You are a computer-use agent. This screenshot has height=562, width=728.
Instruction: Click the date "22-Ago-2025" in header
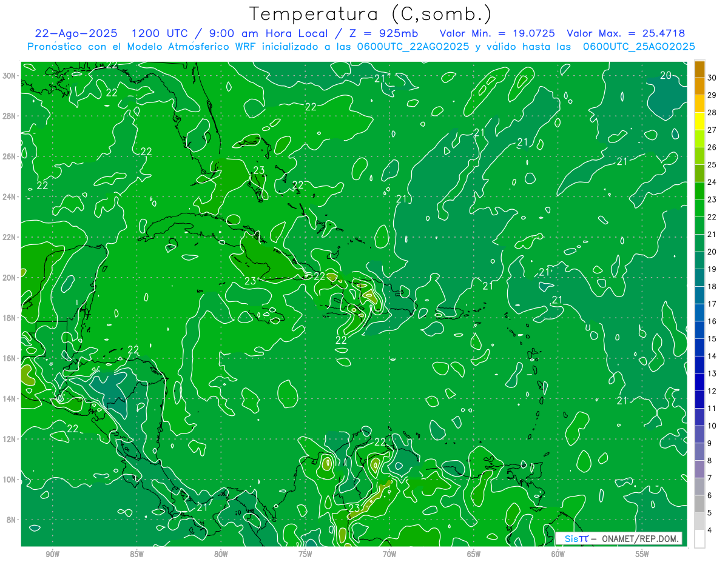coord(76,33)
